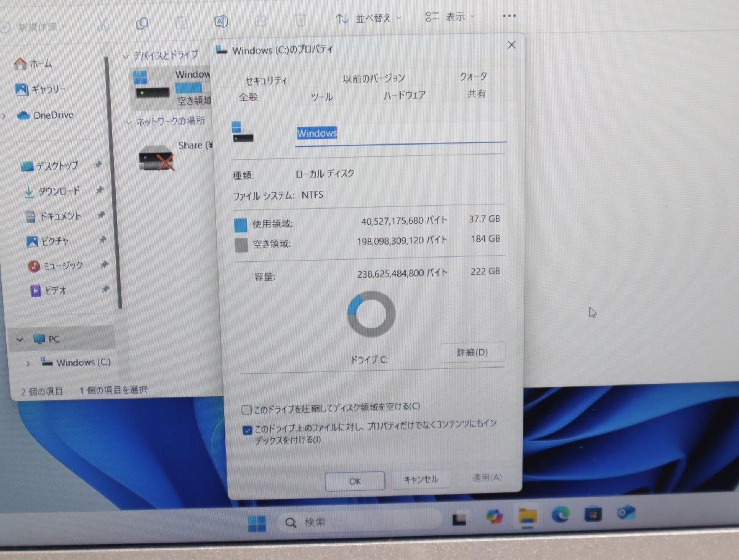739x560 pixels.
Task: Click the paste icon in Explorer toolbar
Action: (x=182, y=23)
